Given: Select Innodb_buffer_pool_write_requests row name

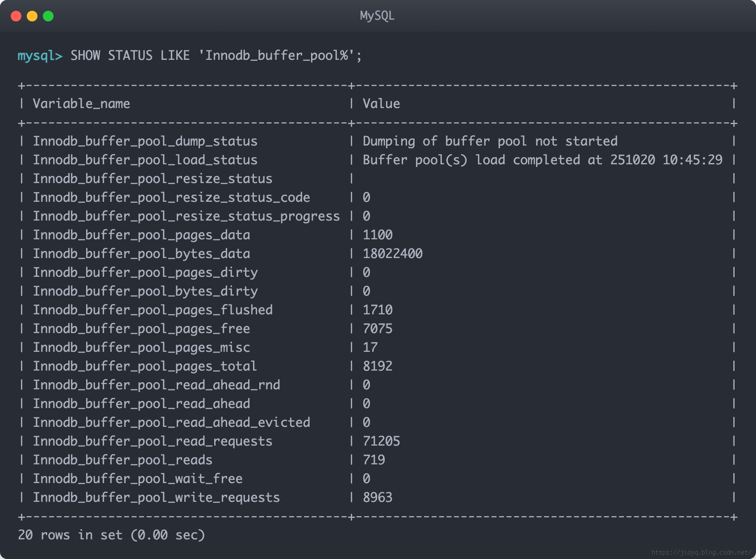Looking at the screenshot, I should pos(156,498).
